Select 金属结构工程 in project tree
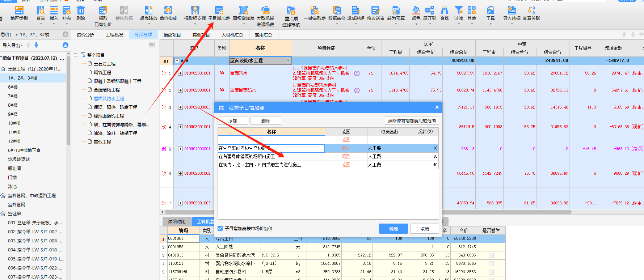This screenshot has height=280, width=644. (107, 90)
